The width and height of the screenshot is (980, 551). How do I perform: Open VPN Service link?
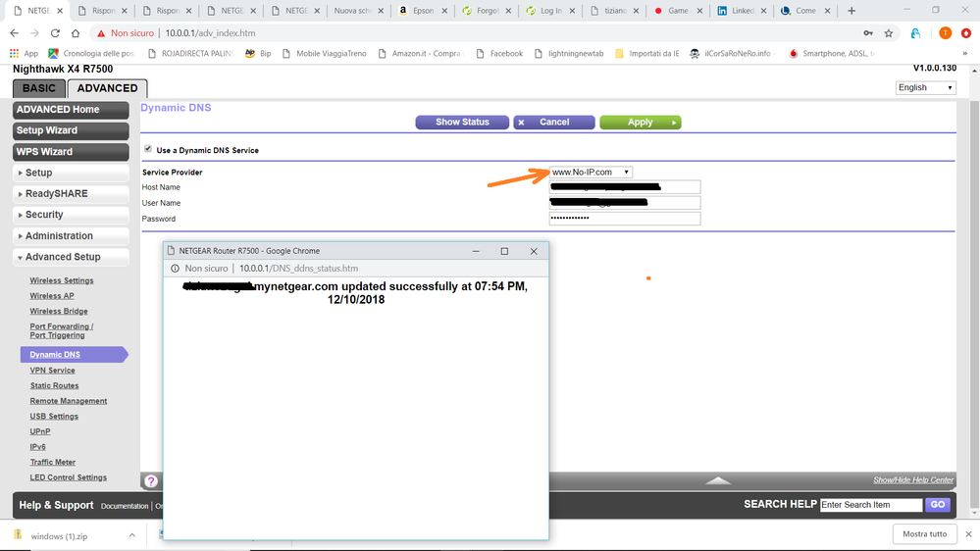coord(53,370)
